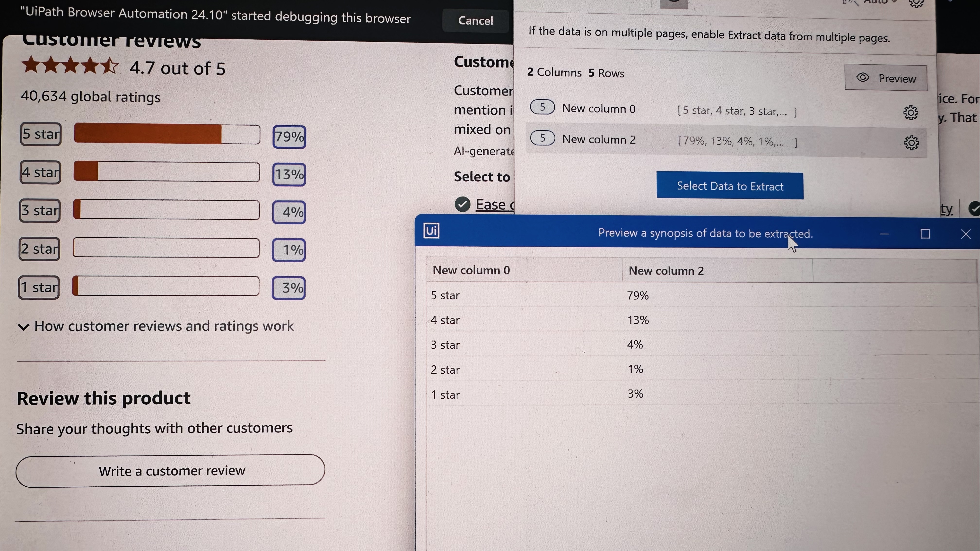The width and height of the screenshot is (980, 551).
Task: Click New column 0 header in preview table
Action: pyautogui.click(x=524, y=270)
